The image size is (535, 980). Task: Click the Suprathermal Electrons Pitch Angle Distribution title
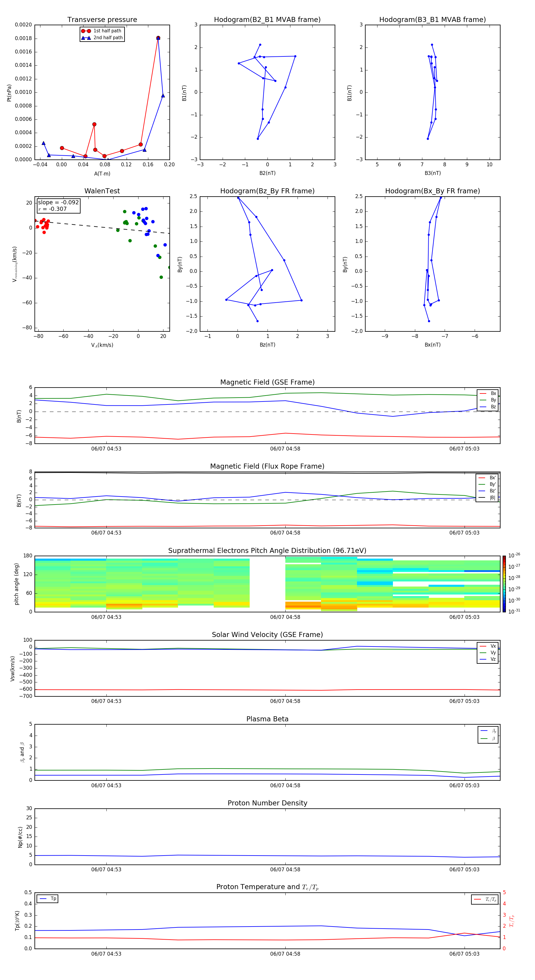pyautogui.click(x=267, y=551)
